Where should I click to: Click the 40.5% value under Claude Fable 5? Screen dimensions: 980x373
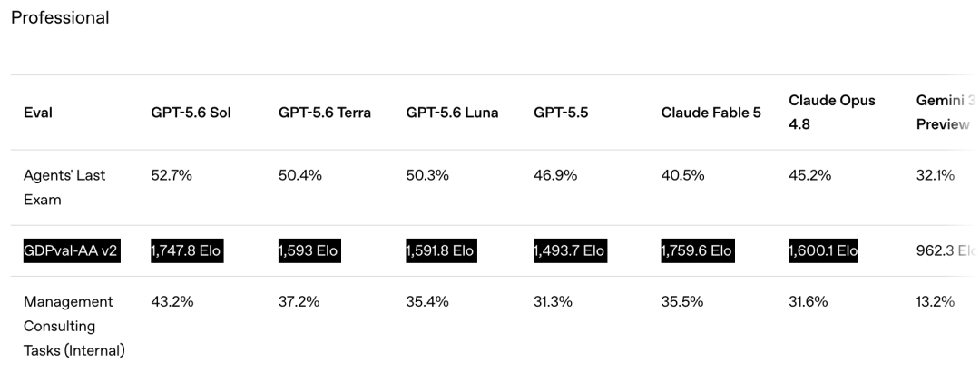click(682, 175)
